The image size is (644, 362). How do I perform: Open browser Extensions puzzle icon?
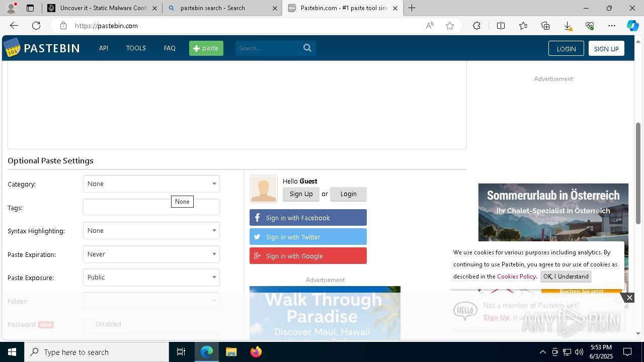pos(476,26)
